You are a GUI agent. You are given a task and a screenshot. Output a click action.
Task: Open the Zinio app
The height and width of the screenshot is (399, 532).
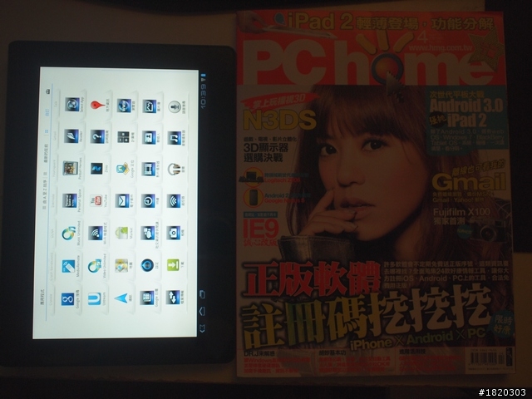tap(96, 169)
